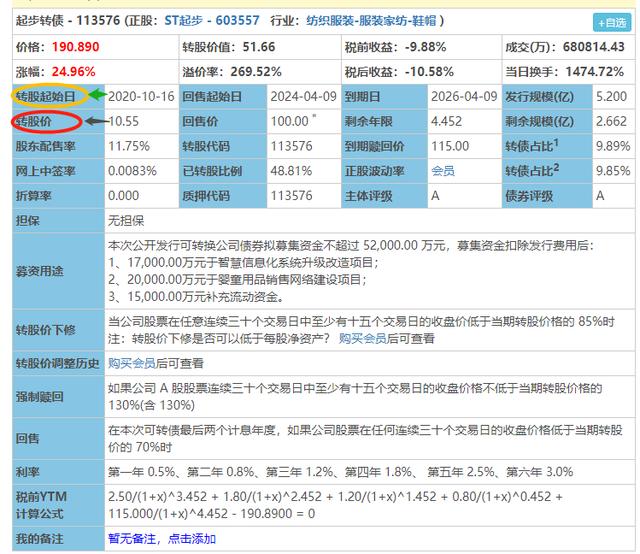Click the 15,000.00万元补充流动资金 line
640x554 pixels.
tap(196, 296)
